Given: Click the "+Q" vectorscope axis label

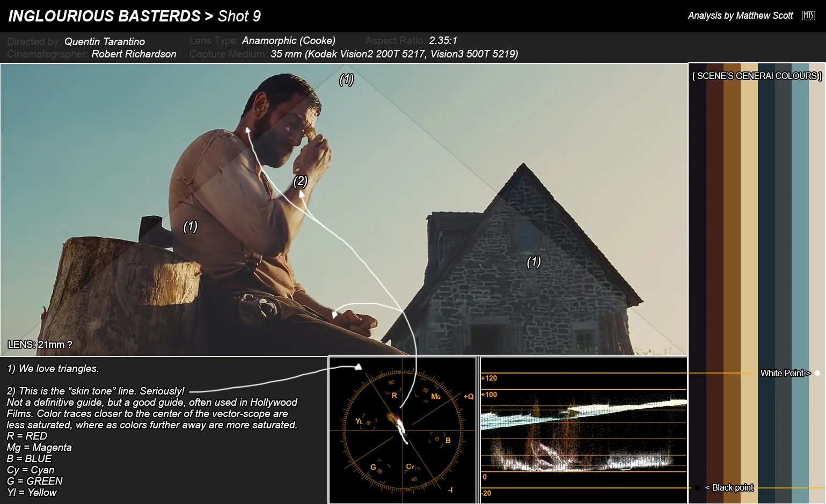Looking at the screenshot, I should (469, 397).
